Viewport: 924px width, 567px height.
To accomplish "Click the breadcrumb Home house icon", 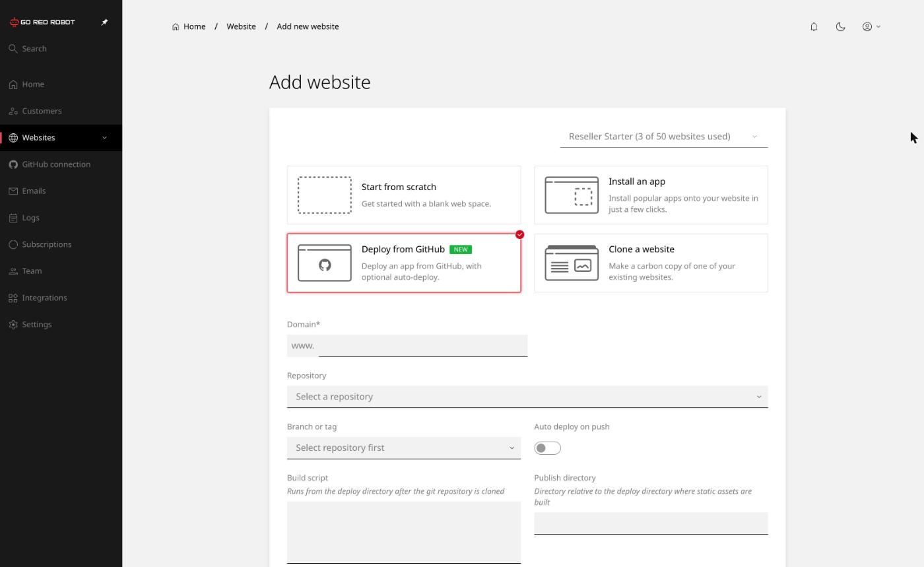I will (x=176, y=27).
